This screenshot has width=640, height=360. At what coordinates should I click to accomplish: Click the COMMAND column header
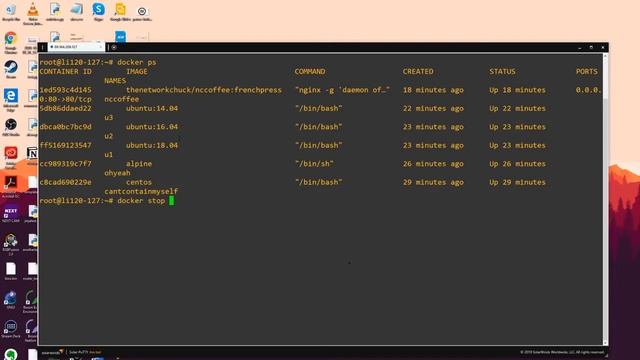[310, 71]
